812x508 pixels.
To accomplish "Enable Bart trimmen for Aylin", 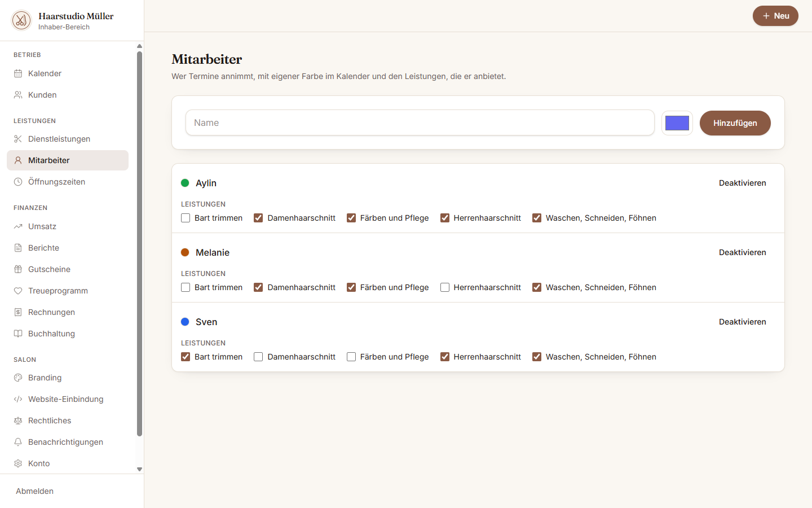I will (x=186, y=218).
